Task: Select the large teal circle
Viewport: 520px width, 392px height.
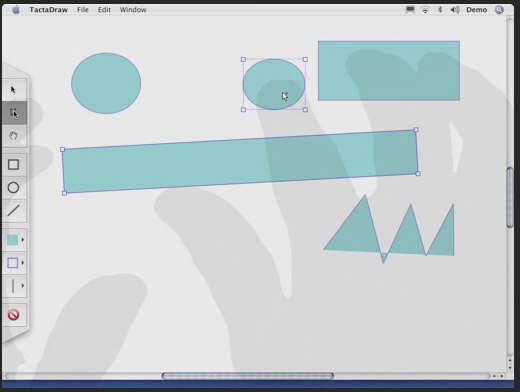Action: pyautogui.click(x=106, y=83)
